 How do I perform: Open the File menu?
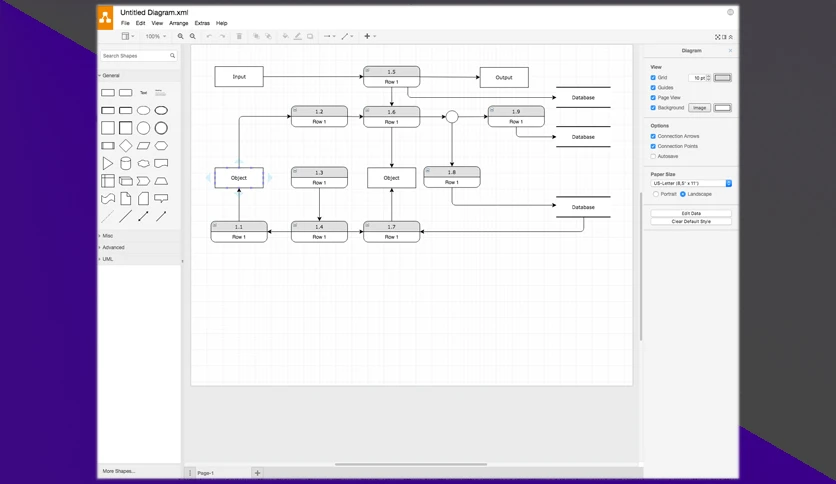tap(125, 23)
